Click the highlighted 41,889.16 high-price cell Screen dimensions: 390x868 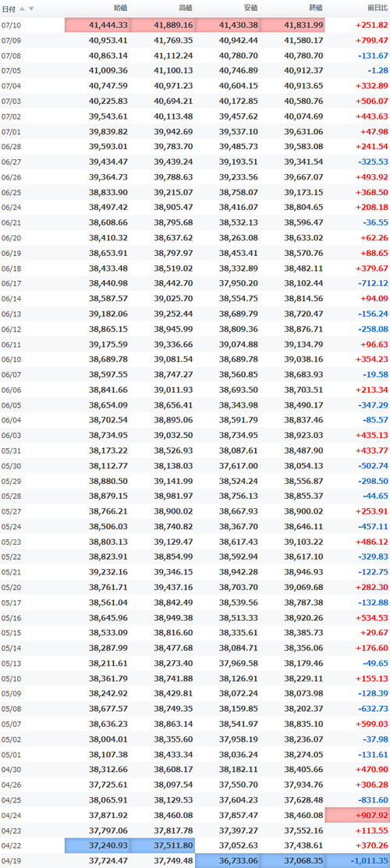[x=162, y=25]
